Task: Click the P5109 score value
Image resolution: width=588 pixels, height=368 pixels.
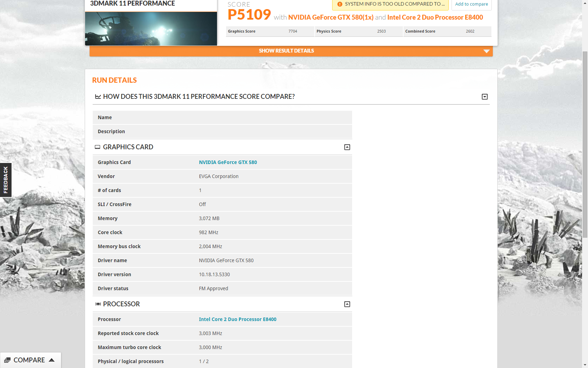Action: coord(249,15)
